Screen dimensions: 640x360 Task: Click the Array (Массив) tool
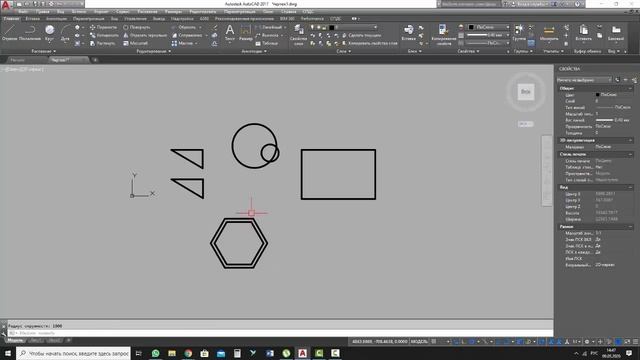coord(182,43)
